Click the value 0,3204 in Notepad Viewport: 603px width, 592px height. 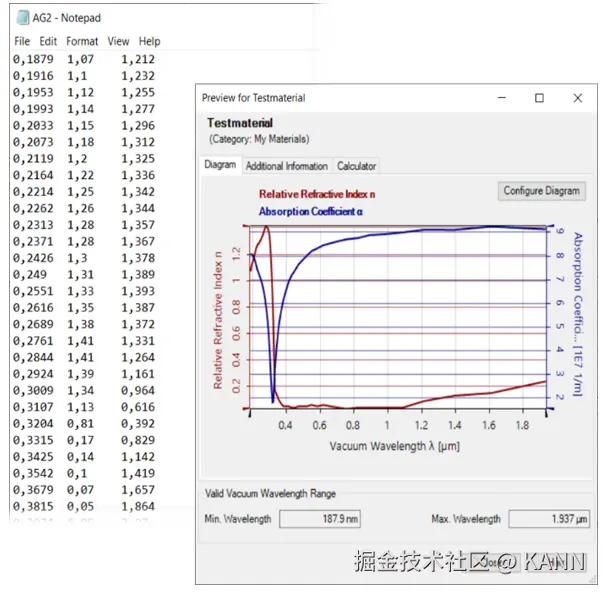[33, 424]
